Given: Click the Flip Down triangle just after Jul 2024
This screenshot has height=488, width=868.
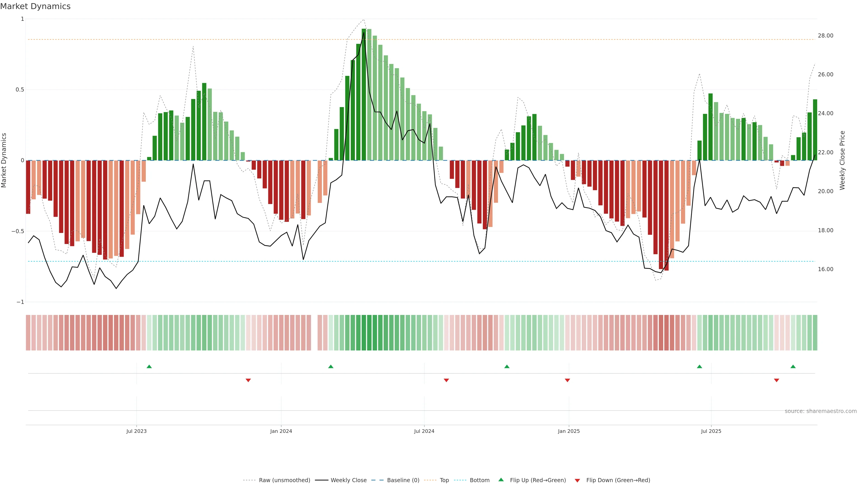Looking at the screenshot, I should click(446, 380).
